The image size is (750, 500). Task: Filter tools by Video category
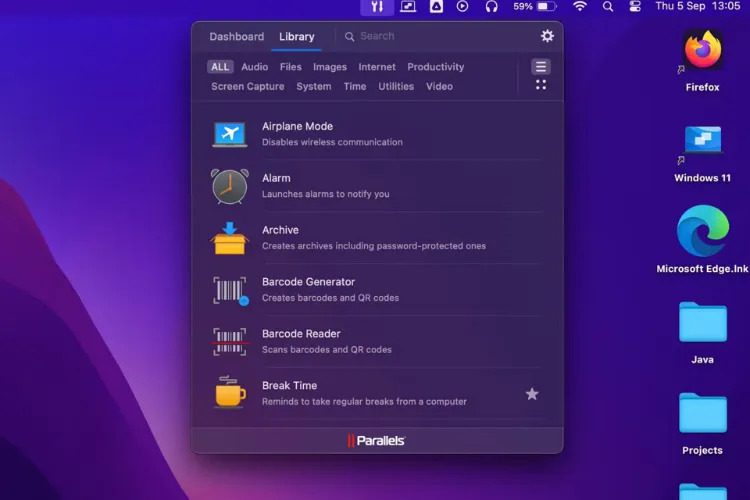[x=440, y=87]
